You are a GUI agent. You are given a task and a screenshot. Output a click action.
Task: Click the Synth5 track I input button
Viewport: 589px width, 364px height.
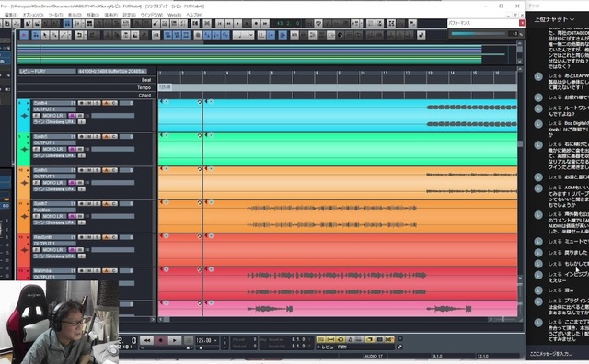(82, 155)
